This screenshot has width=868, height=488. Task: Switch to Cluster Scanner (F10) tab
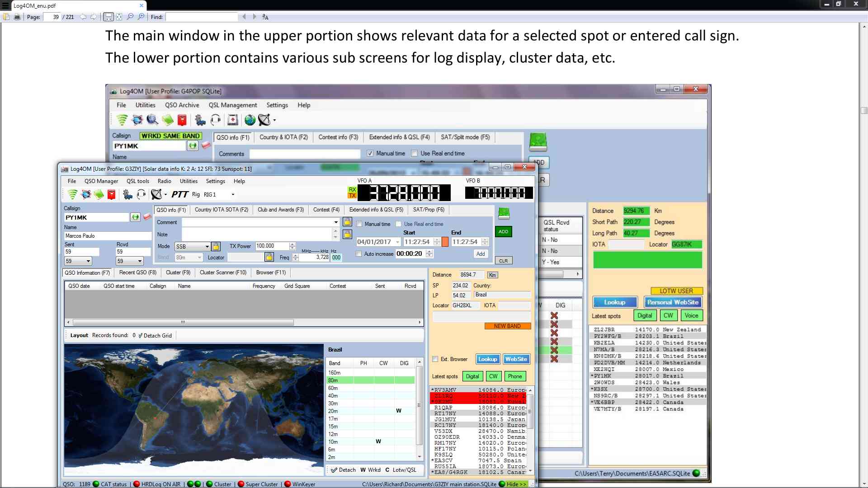223,272
